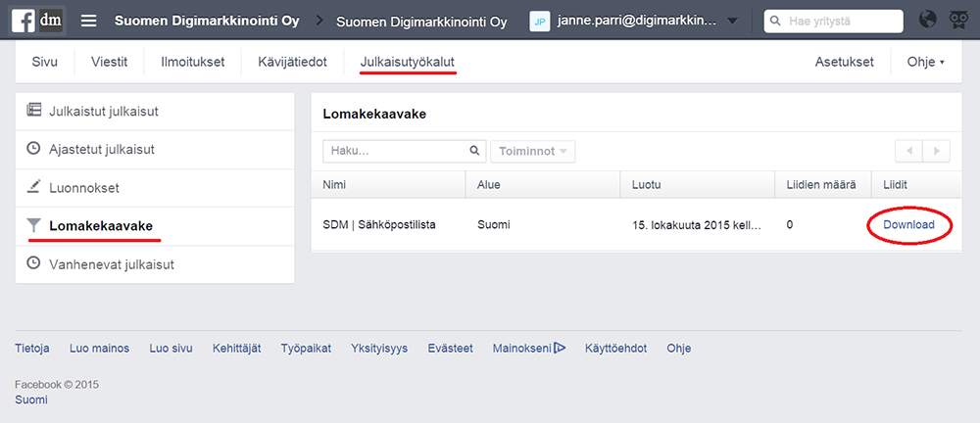Image resolution: width=980 pixels, height=423 pixels.
Task: Click the dm logo next to Facebook
Action: tap(51, 22)
